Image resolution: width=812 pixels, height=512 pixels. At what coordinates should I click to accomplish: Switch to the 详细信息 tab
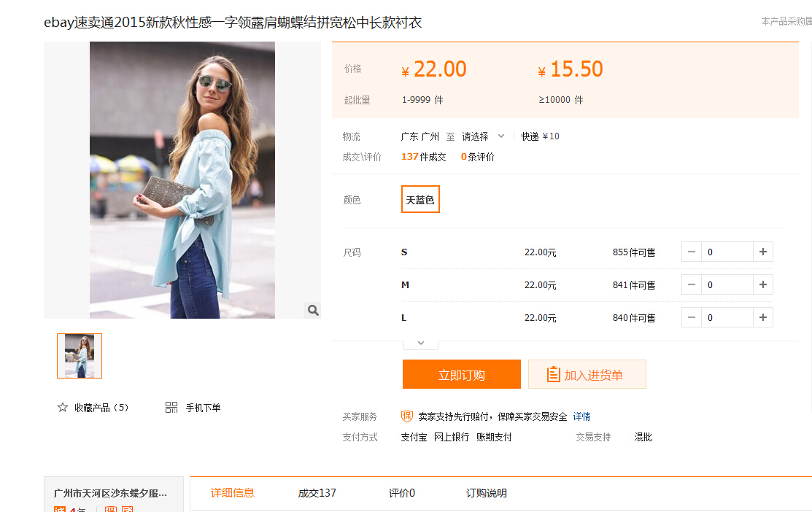click(x=233, y=493)
